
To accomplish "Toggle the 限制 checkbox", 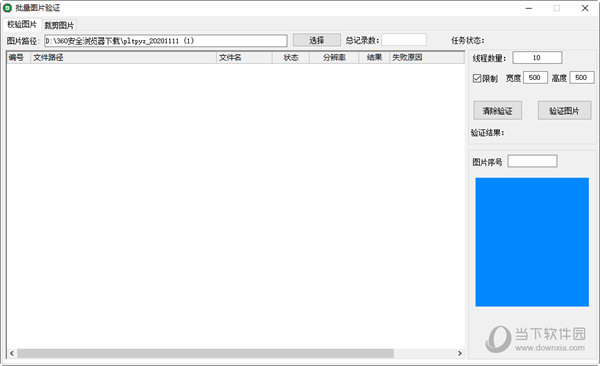I will tap(477, 78).
